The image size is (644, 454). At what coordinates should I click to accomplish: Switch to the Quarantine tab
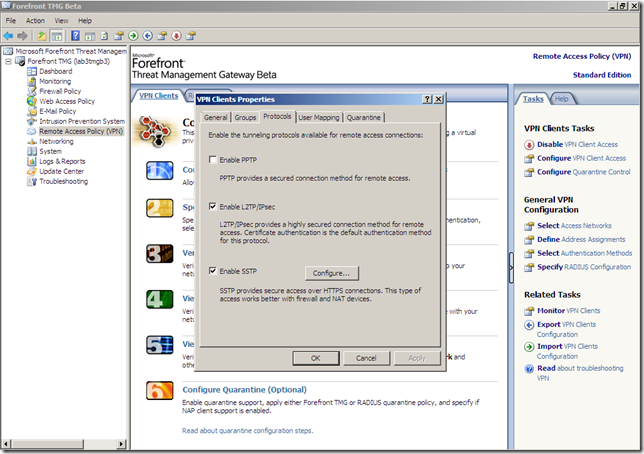click(x=363, y=118)
